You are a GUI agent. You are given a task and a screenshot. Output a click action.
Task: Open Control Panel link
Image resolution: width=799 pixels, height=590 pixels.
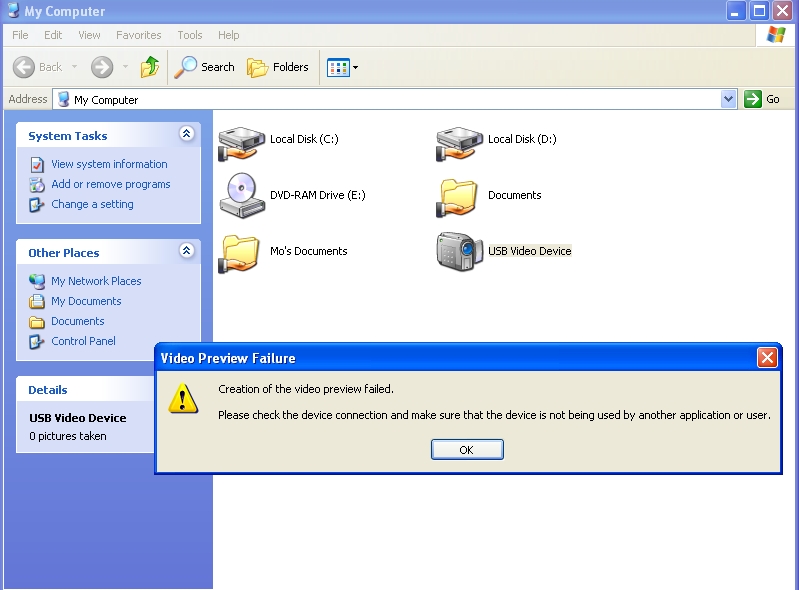(x=83, y=341)
